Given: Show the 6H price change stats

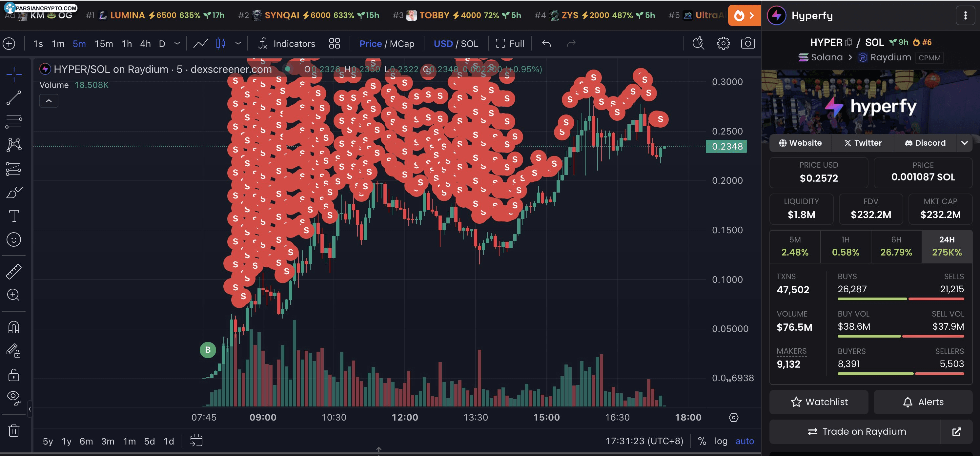Looking at the screenshot, I should click(896, 246).
